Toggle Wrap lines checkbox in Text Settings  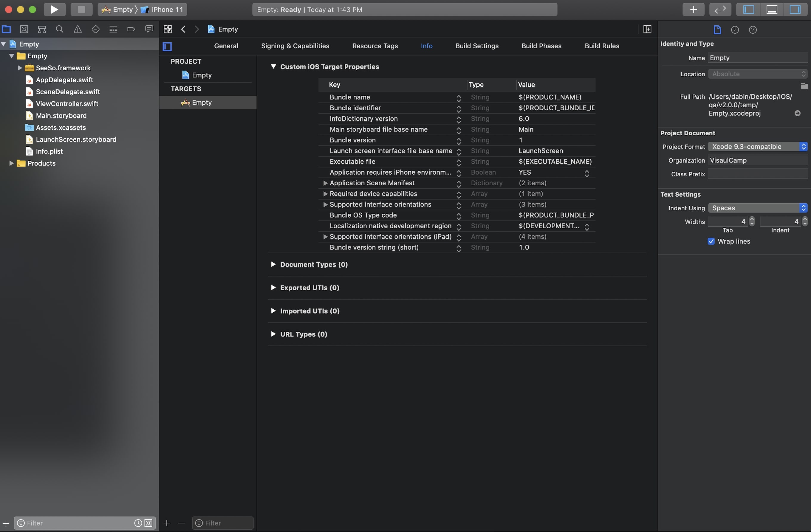711,242
